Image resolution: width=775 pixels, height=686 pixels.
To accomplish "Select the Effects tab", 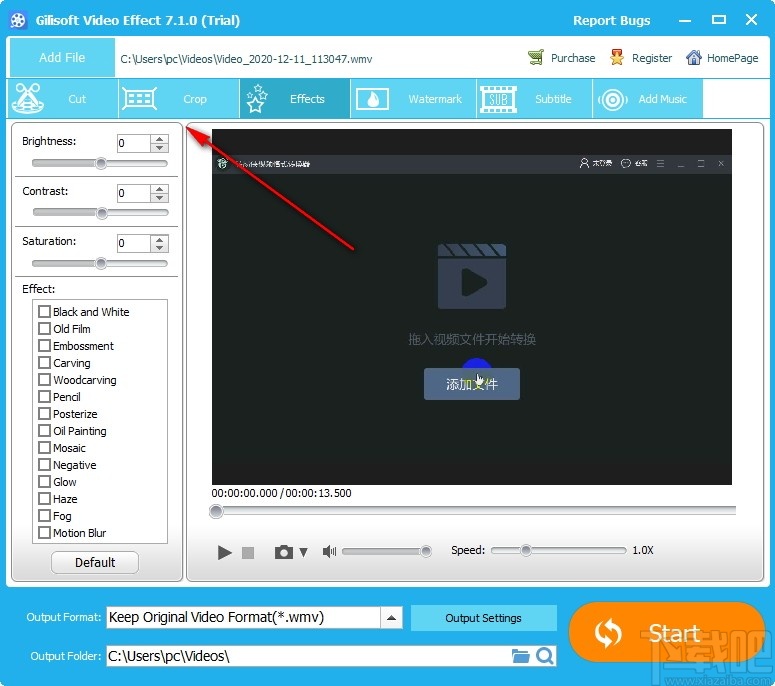I will (x=295, y=99).
